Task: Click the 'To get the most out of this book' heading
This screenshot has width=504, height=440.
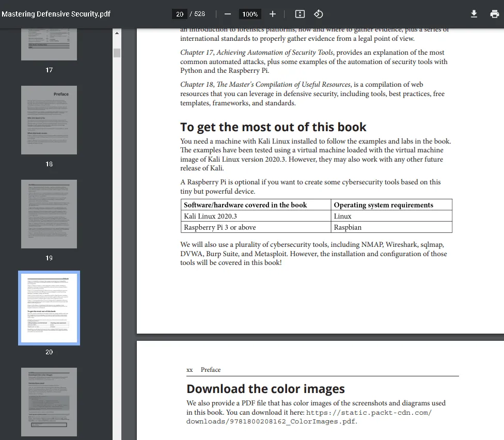Action: (x=273, y=127)
